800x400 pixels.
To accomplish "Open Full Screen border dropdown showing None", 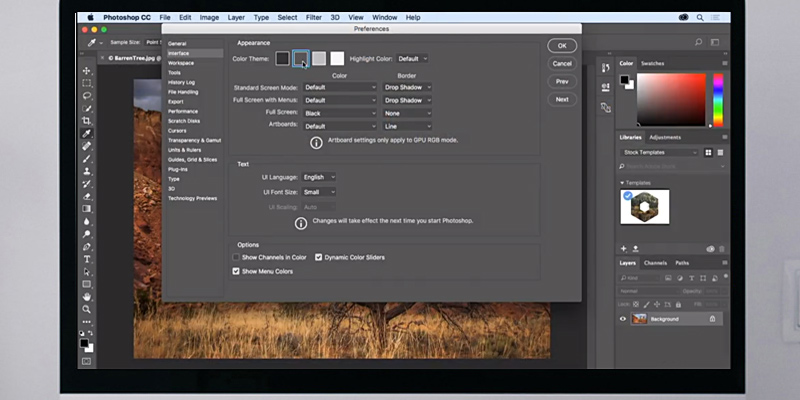I will (408, 113).
